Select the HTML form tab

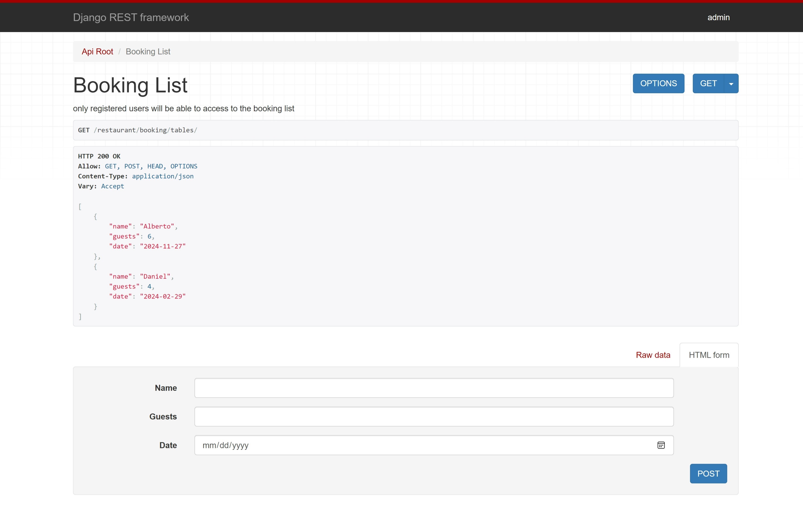(x=709, y=355)
